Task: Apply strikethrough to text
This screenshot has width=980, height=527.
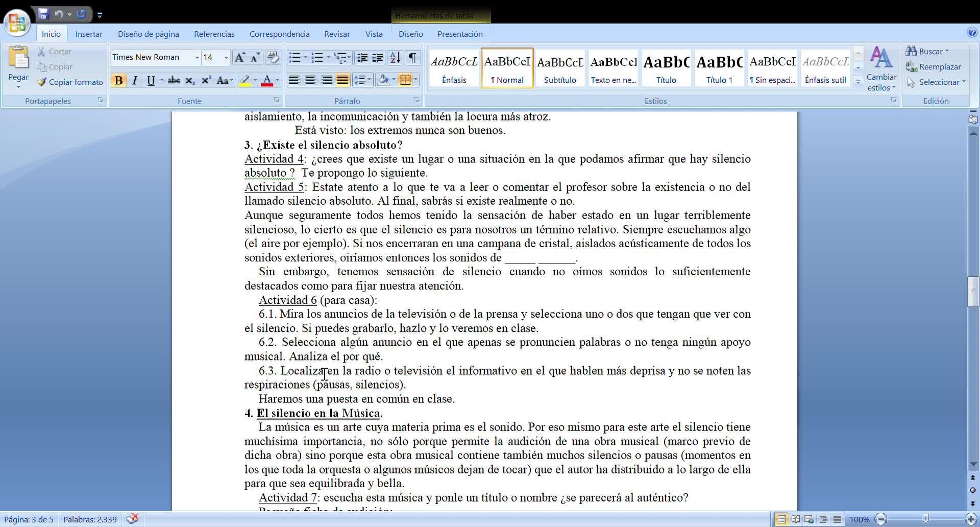Action: coord(174,80)
